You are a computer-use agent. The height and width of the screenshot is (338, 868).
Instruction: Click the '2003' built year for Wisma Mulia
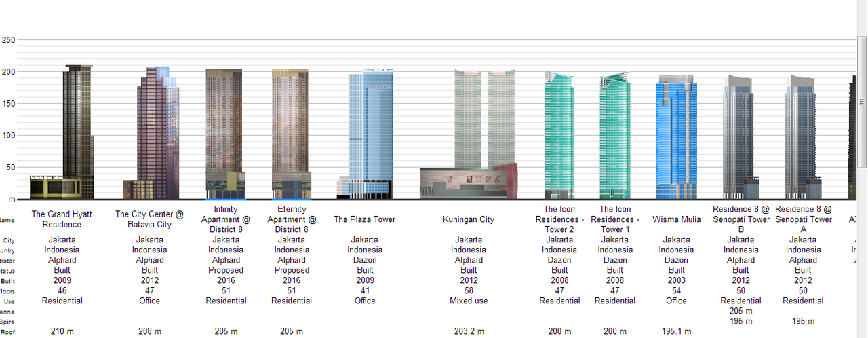coord(677,280)
